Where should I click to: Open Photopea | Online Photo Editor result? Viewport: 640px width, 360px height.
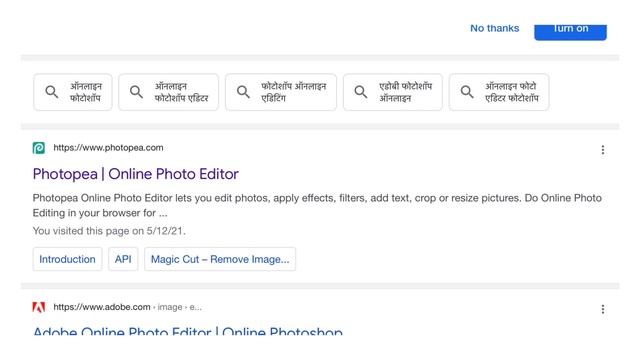point(136,174)
